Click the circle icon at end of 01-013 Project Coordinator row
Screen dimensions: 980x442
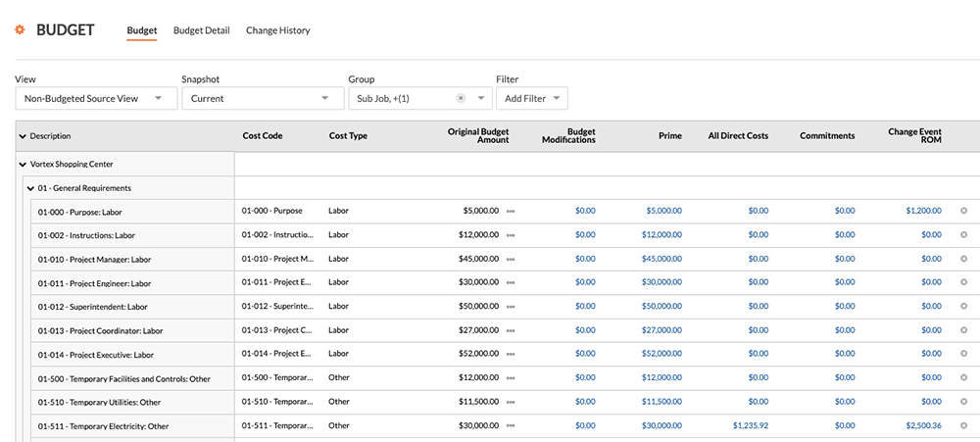point(963,329)
